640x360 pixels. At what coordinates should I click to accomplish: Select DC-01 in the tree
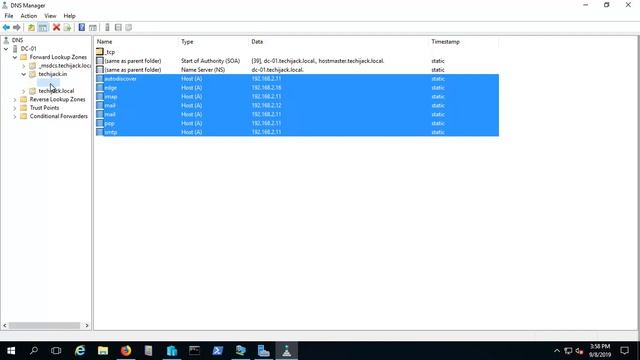click(x=29, y=49)
